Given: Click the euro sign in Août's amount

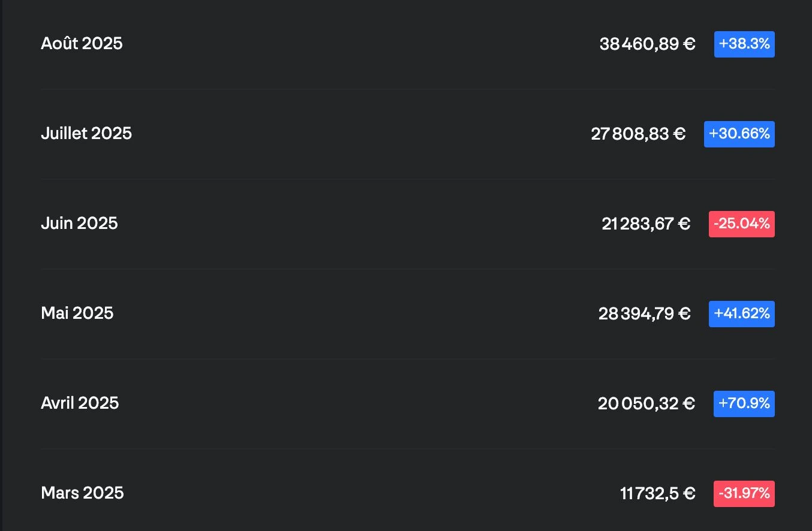Looking at the screenshot, I should tap(689, 44).
